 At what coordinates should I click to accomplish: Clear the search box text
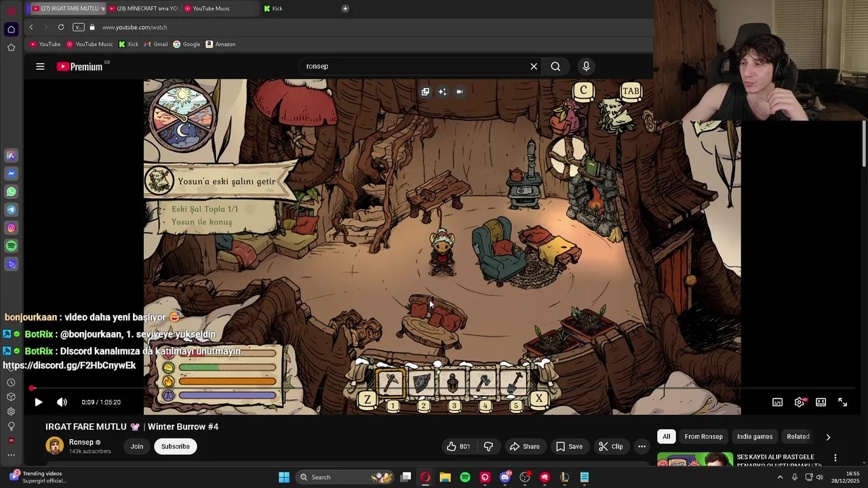pos(534,66)
